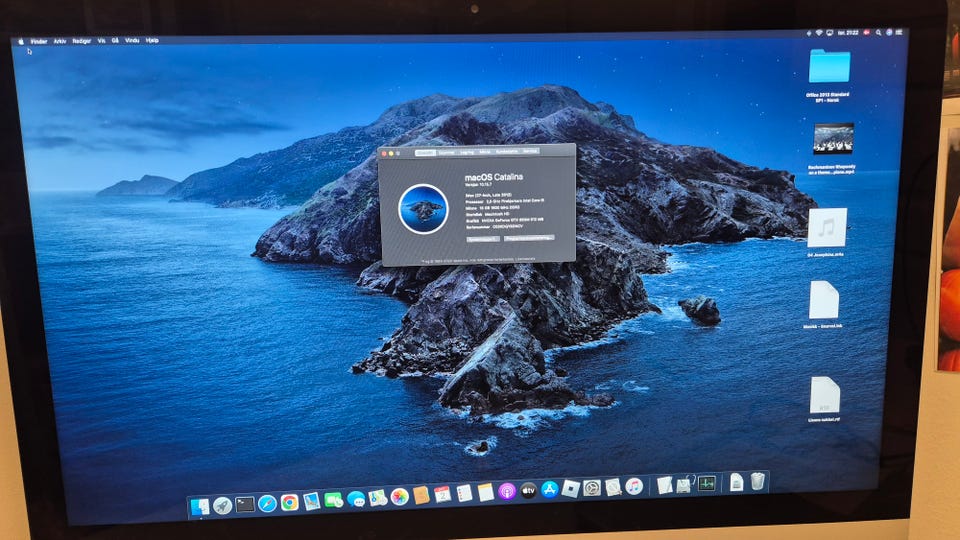Screen dimensions: 960x540
Task: Launch the Music app from dock
Action: 633,486
